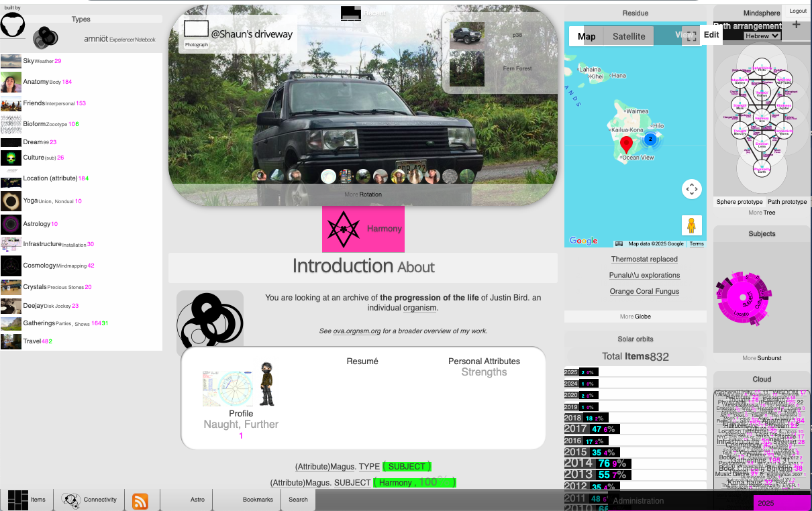Image resolution: width=812 pixels, height=511 pixels.
Task: Open the Bookmarks tab in bottom bar
Action: 258,500
